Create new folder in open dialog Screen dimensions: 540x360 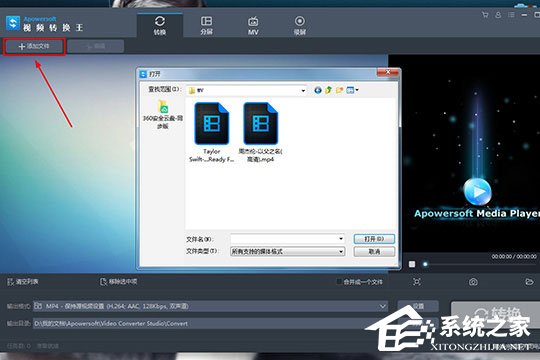pos(340,90)
